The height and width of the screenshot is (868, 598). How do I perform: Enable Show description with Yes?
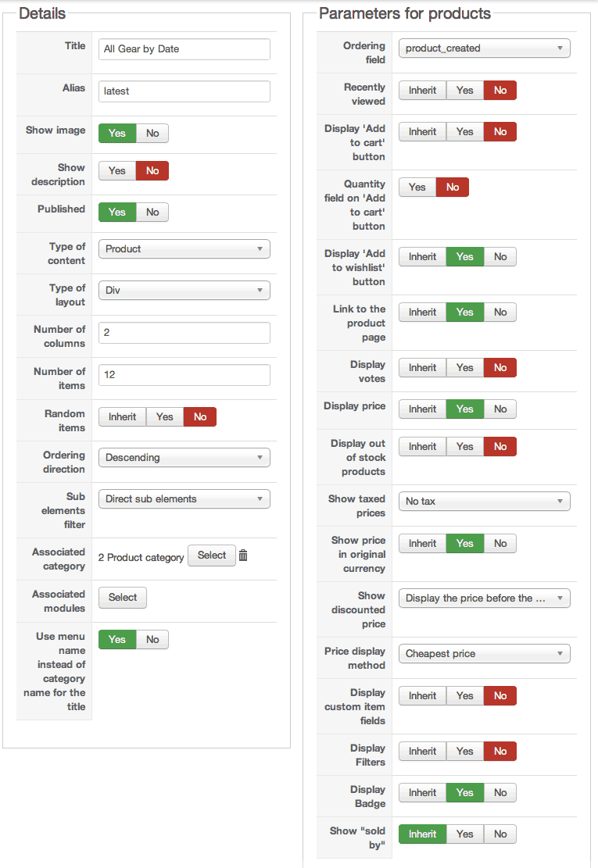[x=116, y=170]
